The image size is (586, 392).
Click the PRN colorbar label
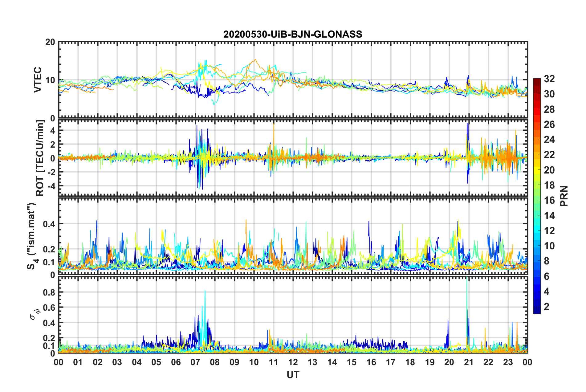[x=564, y=196]
